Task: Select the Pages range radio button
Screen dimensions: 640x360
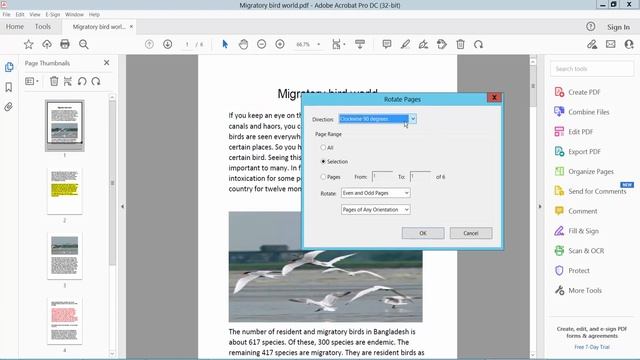Action: (323, 177)
